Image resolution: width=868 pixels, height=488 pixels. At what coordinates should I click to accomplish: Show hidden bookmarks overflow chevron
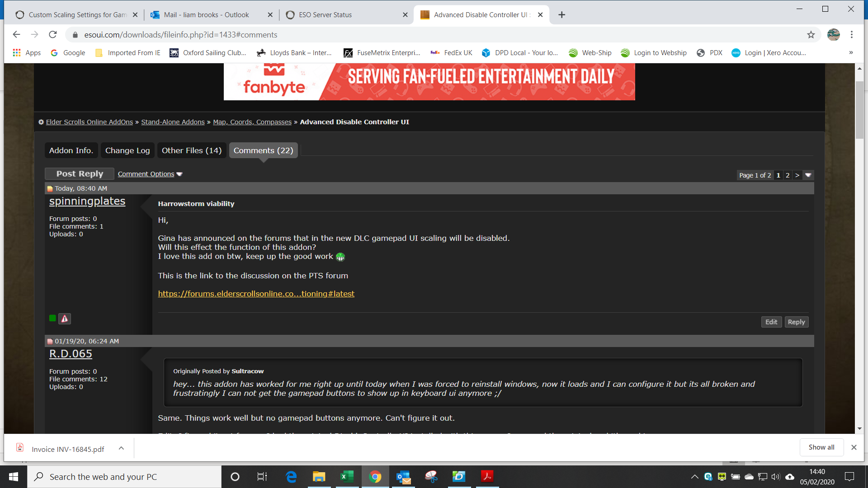[x=851, y=53]
